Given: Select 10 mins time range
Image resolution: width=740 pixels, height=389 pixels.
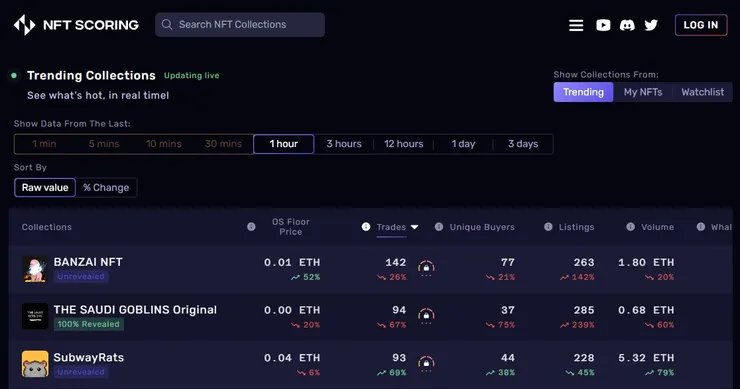Looking at the screenshot, I should pos(164,144).
